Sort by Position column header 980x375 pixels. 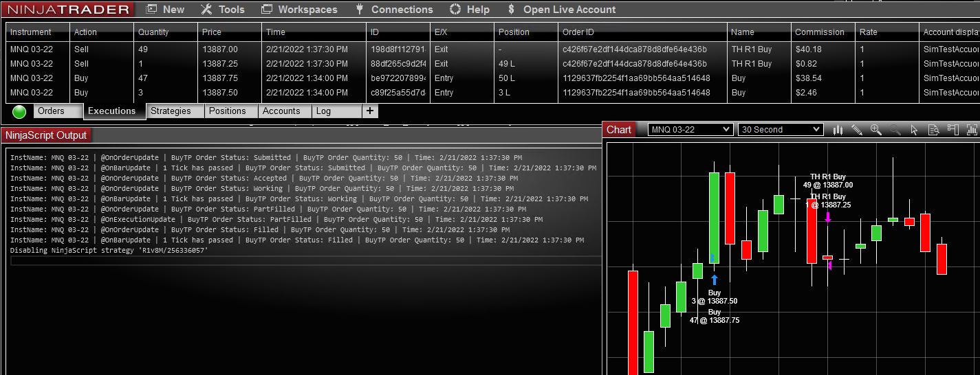[x=526, y=32]
